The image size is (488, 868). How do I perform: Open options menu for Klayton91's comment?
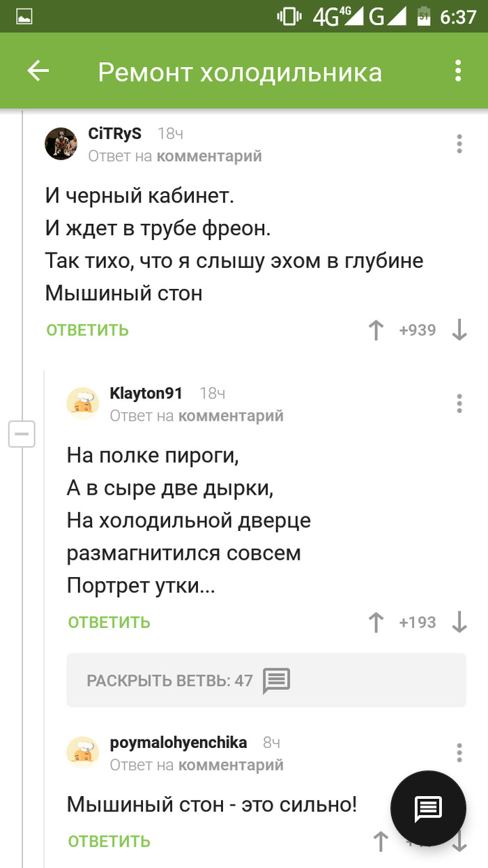tap(459, 403)
